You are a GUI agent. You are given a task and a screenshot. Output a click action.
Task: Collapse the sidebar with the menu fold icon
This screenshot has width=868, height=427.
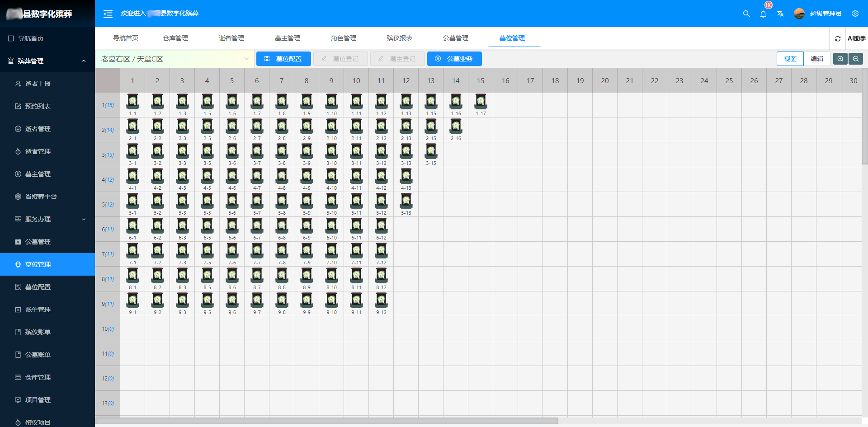(108, 14)
